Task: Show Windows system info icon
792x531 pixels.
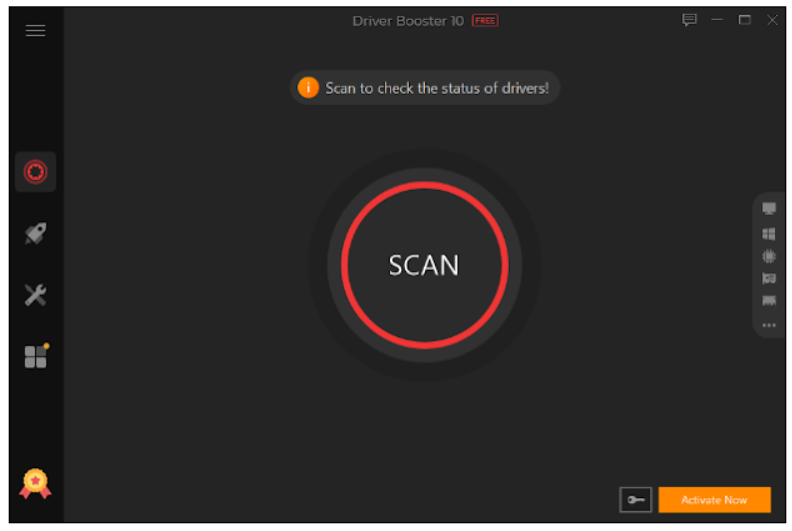Action: tap(769, 233)
